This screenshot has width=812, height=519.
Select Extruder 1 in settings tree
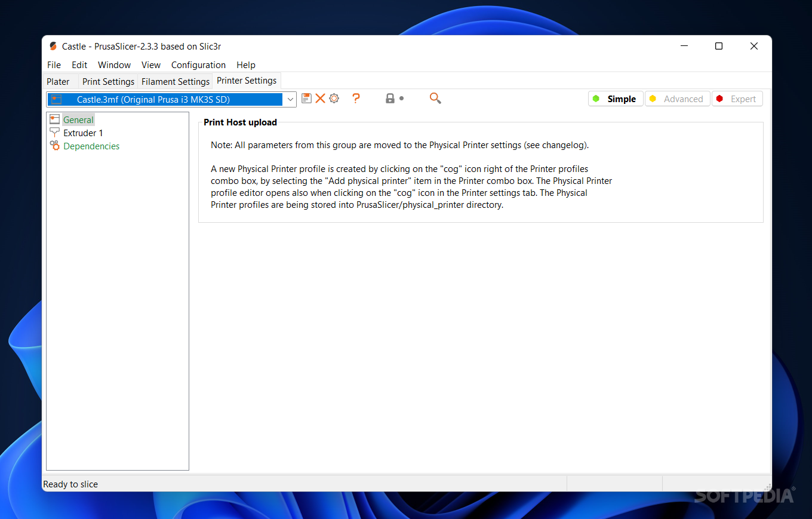coord(83,133)
